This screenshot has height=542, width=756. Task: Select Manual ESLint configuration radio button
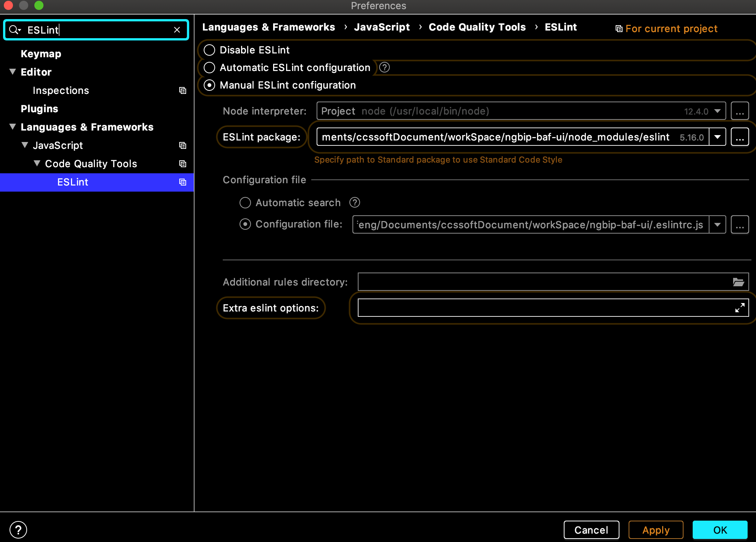[209, 85]
